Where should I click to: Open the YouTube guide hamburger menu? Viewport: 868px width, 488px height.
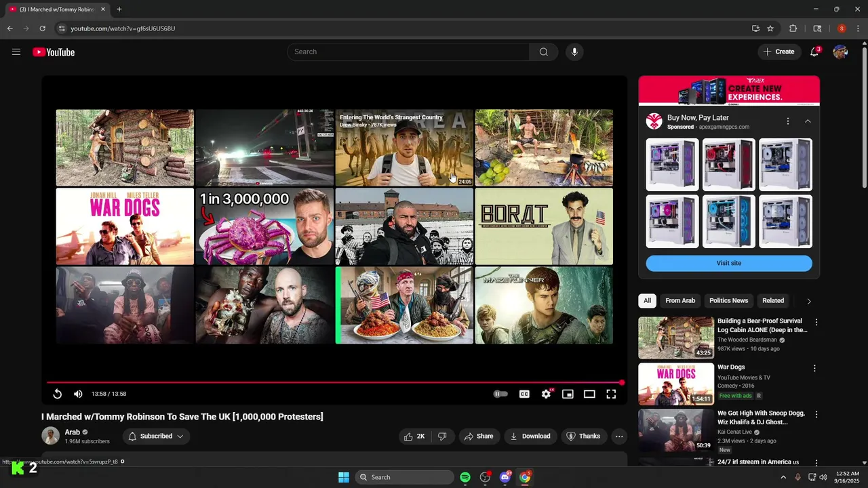click(16, 52)
